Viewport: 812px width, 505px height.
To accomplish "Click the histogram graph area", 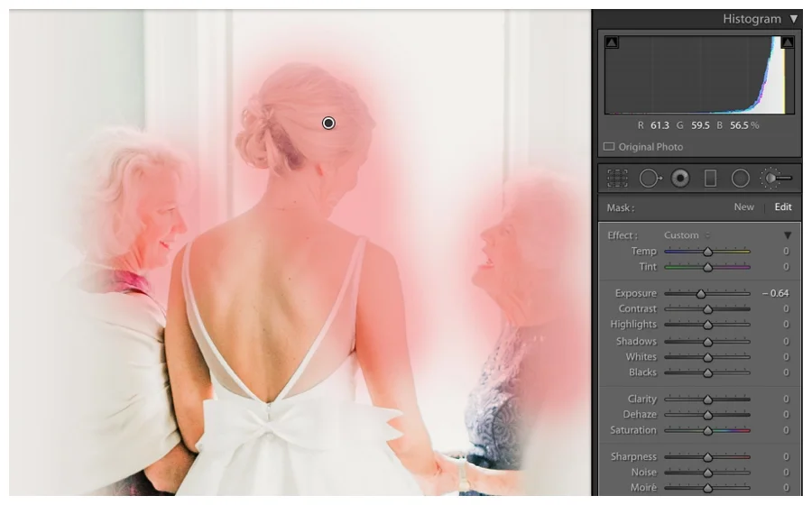I will [x=699, y=75].
